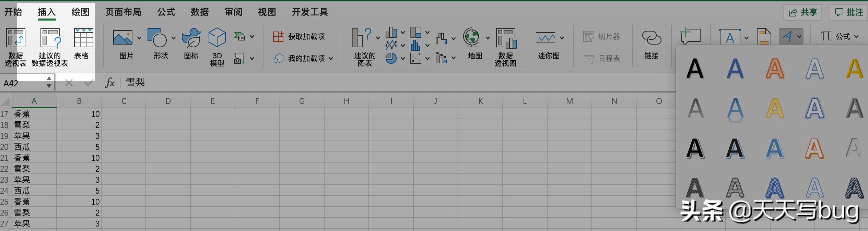Screen dimensions: 868x231
Task: Switch to the Formulas (公式) ribbon tab
Action: coord(166,12)
